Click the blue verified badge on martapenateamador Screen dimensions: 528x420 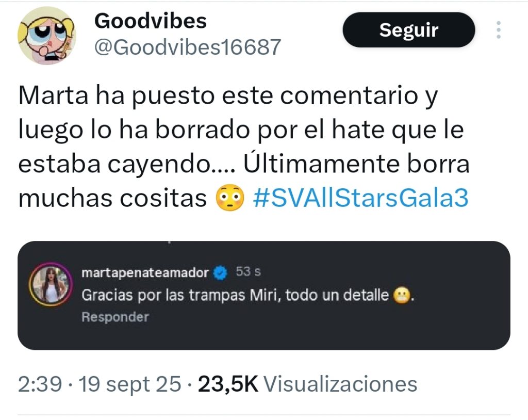click(221, 272)
